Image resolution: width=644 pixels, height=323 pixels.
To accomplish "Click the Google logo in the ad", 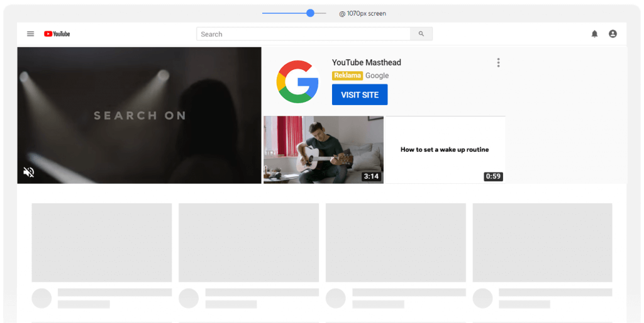I will tap(297, 82).
